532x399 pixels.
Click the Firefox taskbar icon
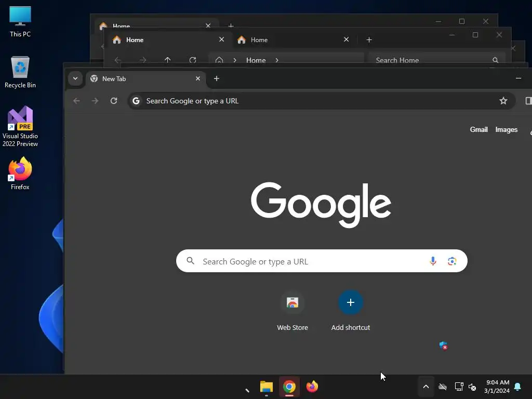pyautogui.click(x=312, y=387)
